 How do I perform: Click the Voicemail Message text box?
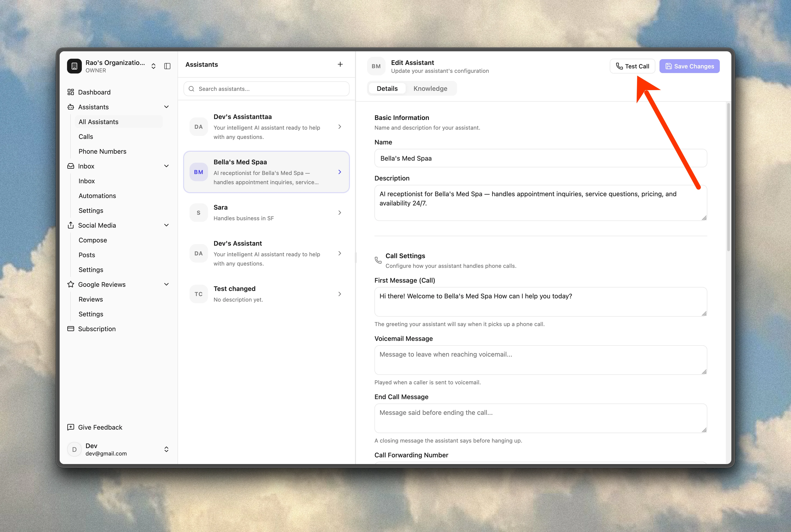point(540,360)
